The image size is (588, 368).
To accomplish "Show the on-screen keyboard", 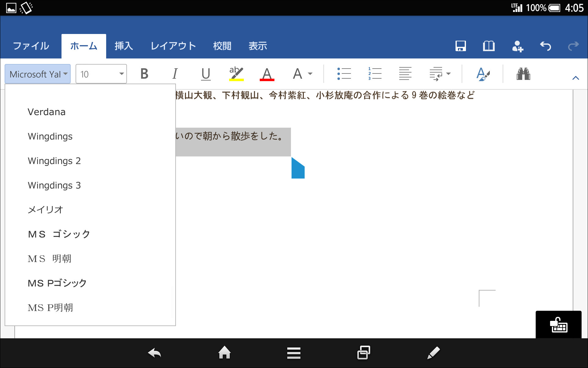I will tap(559, 325).
